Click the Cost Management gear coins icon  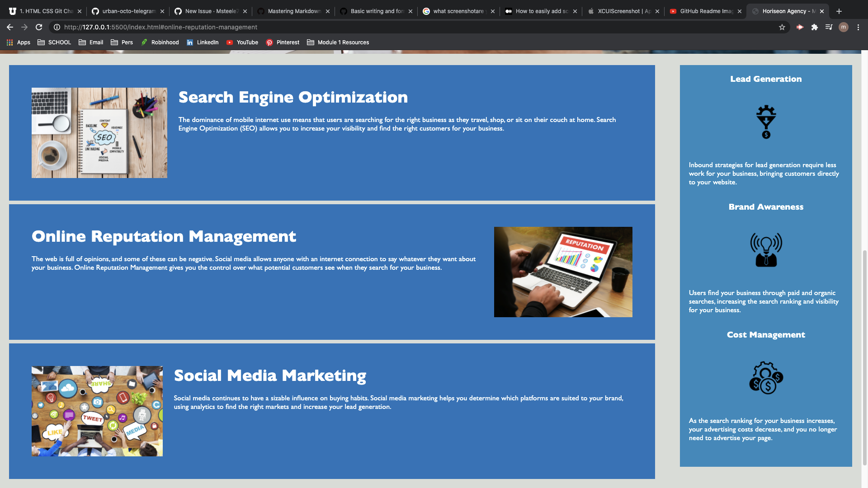[766, 378]
